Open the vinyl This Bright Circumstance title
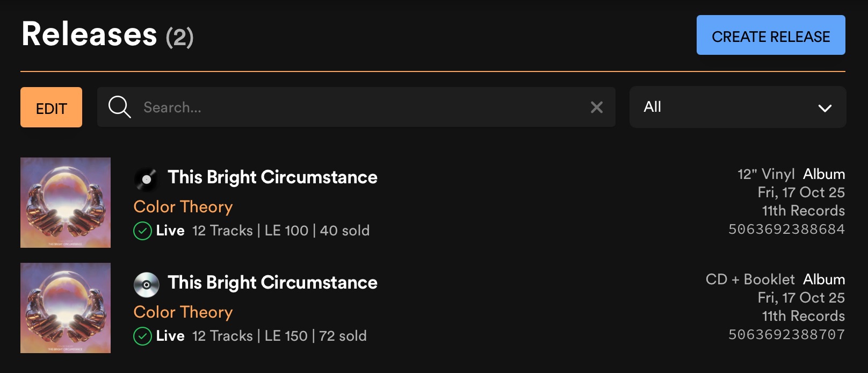868x373 pixels. point(272,177)
